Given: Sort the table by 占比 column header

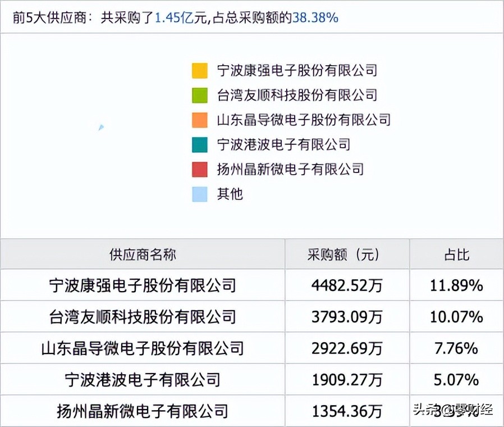Looking at the screenshot, I should [456, 254].
